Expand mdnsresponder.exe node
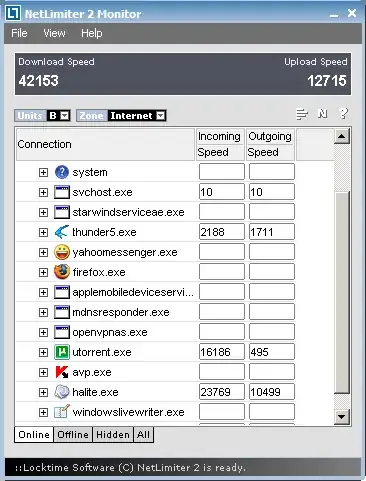Viewport: 366px width, 481px height. coord(43,312)
